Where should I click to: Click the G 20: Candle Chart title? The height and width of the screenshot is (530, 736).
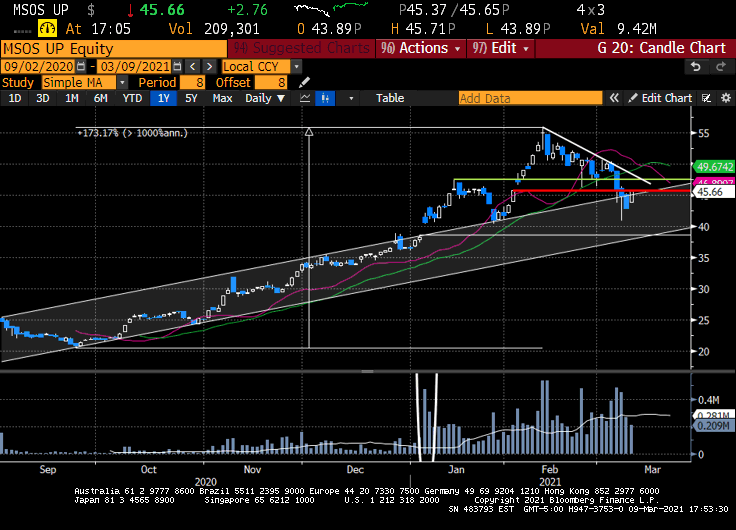pyautogui.click(x=661, y=48)
